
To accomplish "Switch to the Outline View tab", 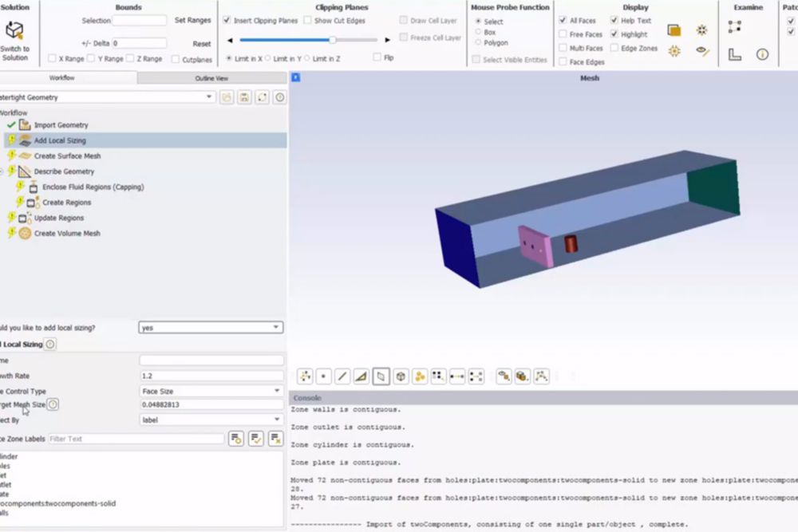I will pos(211,78).
